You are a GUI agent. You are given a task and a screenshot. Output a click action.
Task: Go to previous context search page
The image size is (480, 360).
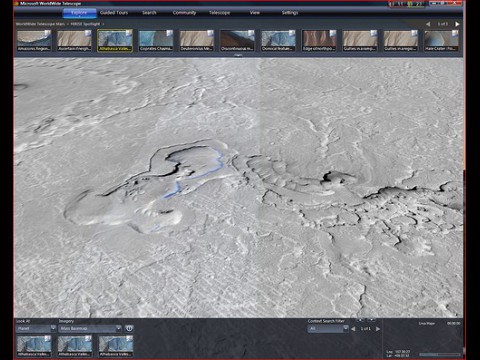(x=353, y=329)
